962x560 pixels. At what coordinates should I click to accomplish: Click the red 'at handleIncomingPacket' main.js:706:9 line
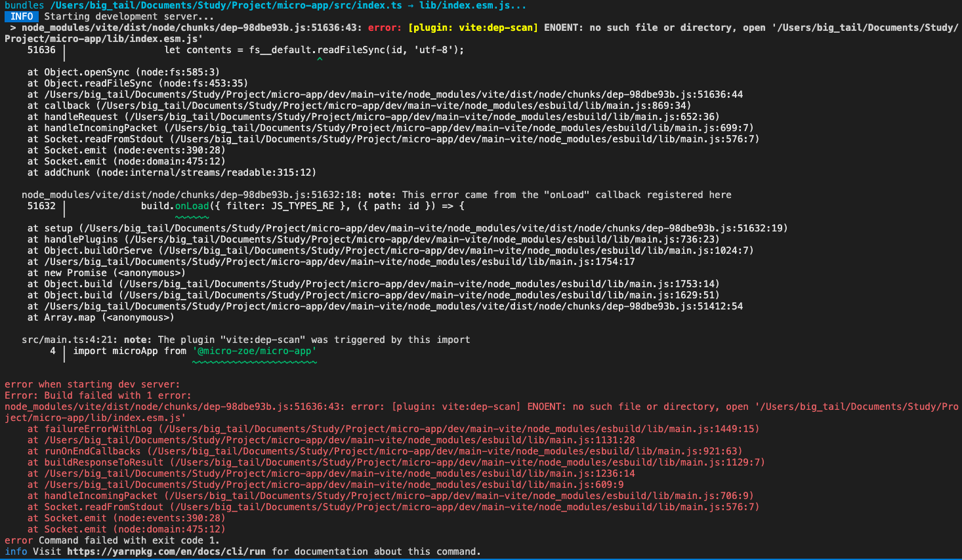pos(390,496)
